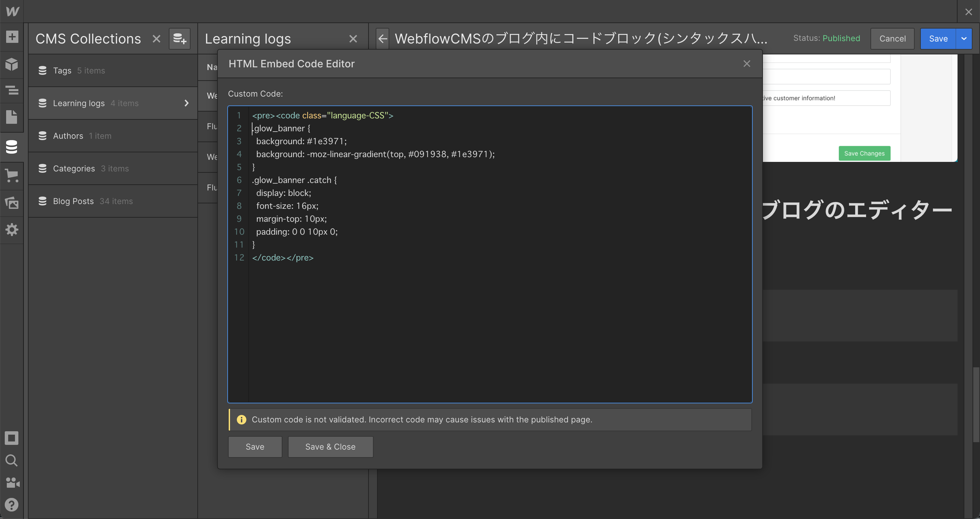The image size is (980, 519).
Task: Close the HTML Embed Code Editor
Action: click(x=747, y=64)
